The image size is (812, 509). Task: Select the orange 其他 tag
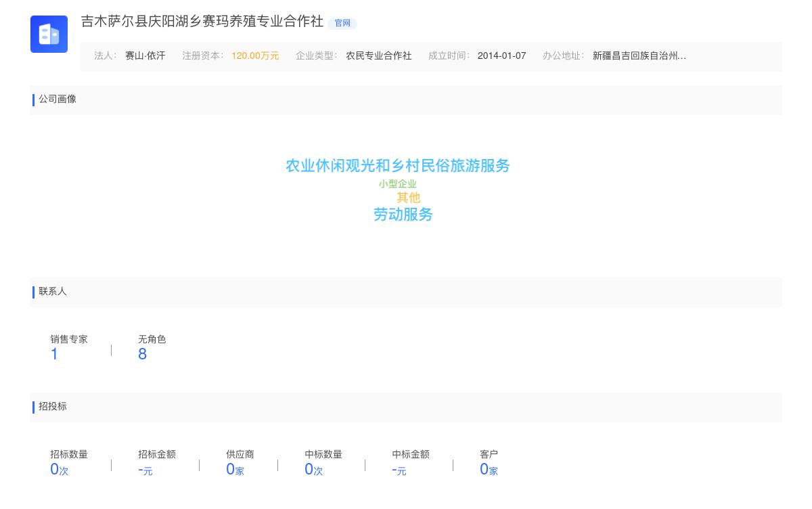[x=408, y=198]
